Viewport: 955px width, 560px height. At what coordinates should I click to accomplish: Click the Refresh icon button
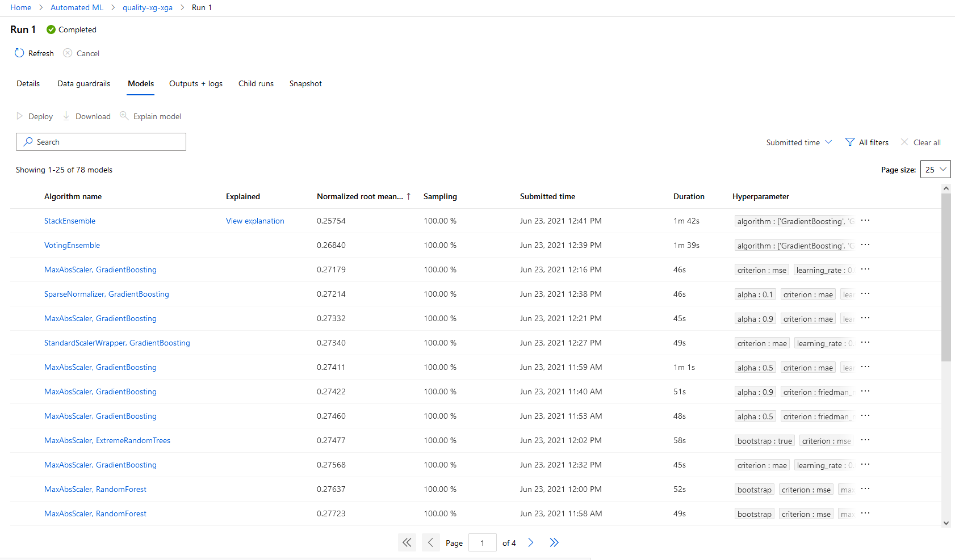(19, 53)
